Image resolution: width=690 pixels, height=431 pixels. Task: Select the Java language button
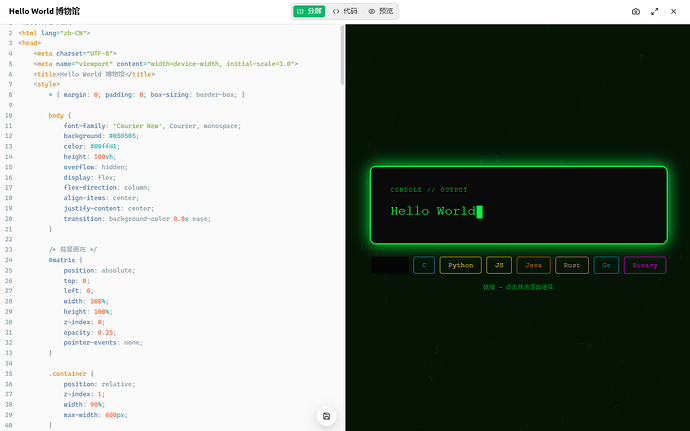point(533,265)
